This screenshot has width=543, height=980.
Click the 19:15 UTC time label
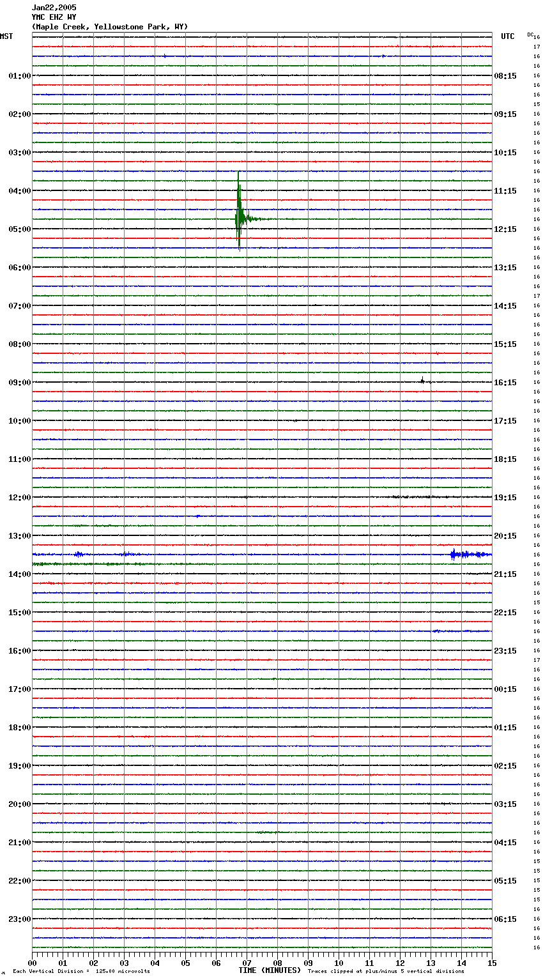(x=505, y=498)
